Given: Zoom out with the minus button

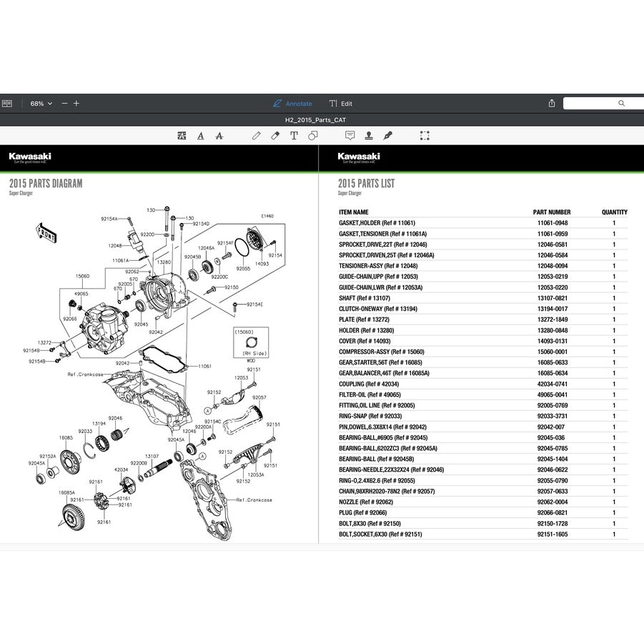Looking at the screenshot, I should [64, 103].
